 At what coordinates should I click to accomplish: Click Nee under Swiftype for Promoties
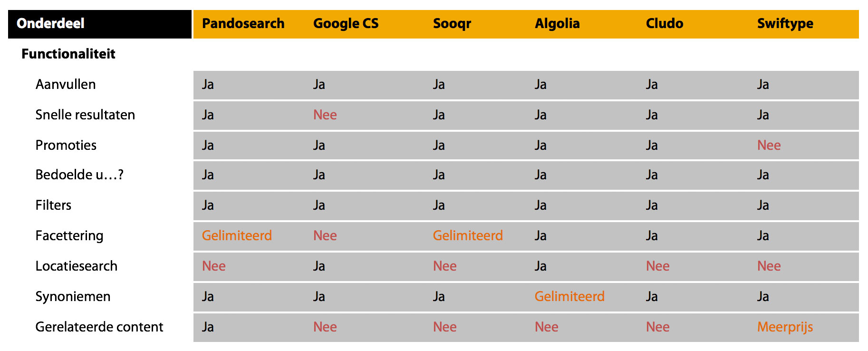[769, 145]
